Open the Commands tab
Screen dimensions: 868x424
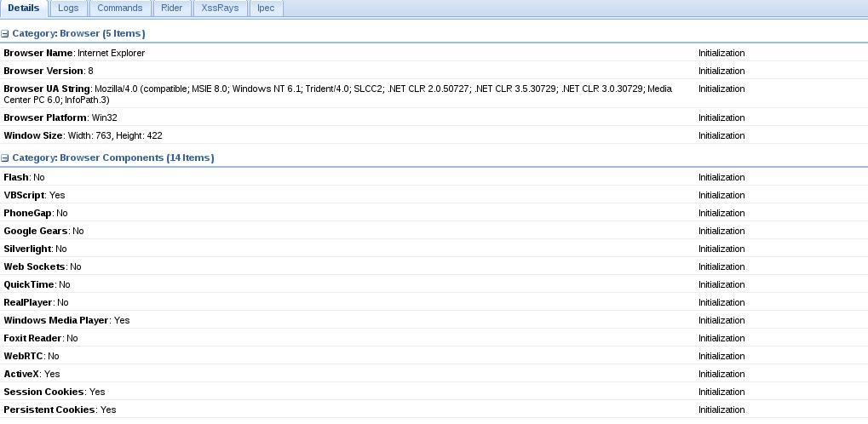pyautogui.click(x=119, y=9)
